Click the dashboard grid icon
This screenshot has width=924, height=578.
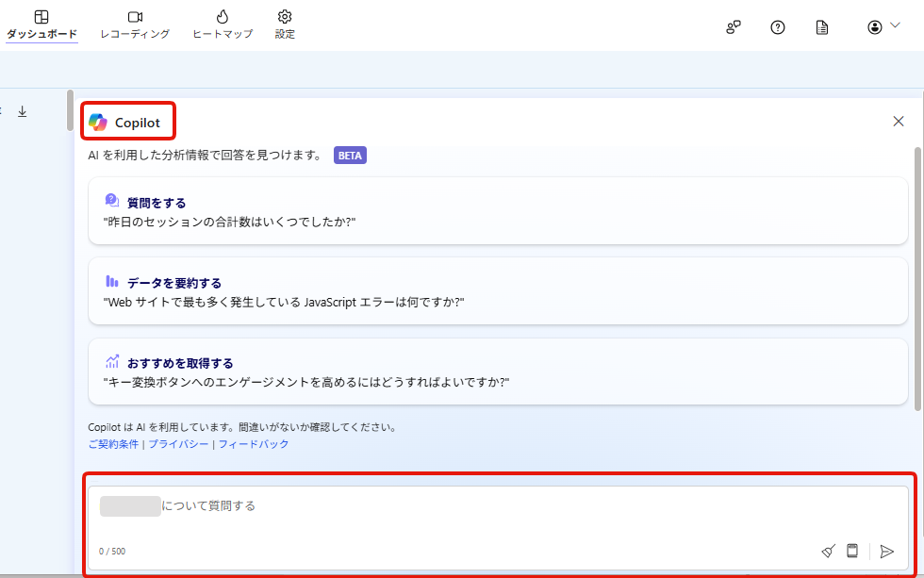41,16
